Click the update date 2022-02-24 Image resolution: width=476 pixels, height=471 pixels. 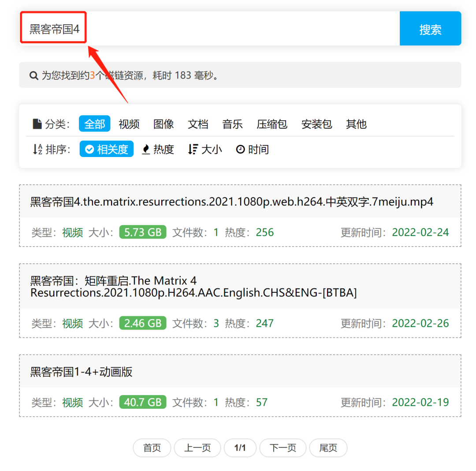click(x=420, y=232)
